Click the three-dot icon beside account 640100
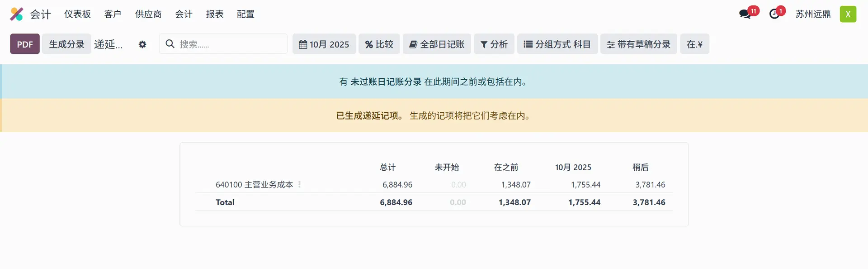Image resolution: width=868 pixels, height=269 pixels. 299,184
